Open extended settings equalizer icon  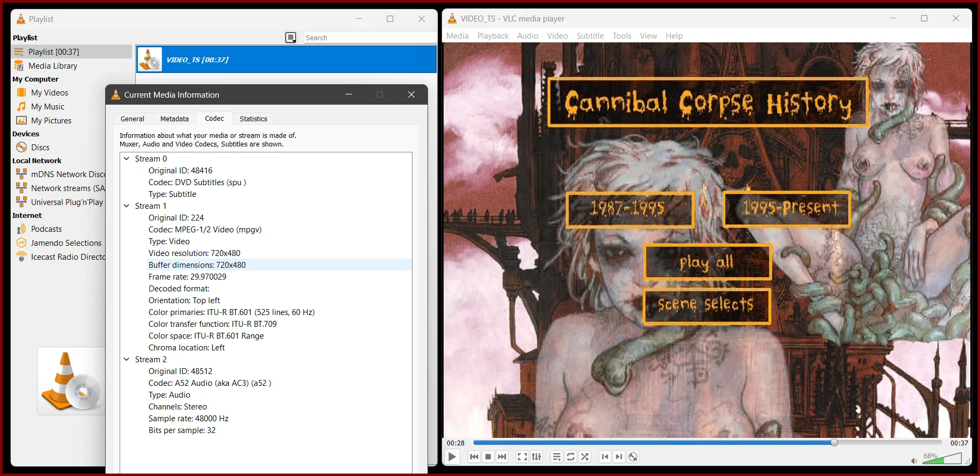(x=536, y=457)
